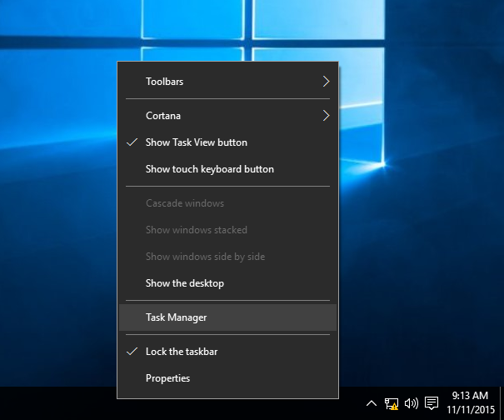Open taskbar Properties
Screen dimensions: 504x420
click(x=167, y=378)
